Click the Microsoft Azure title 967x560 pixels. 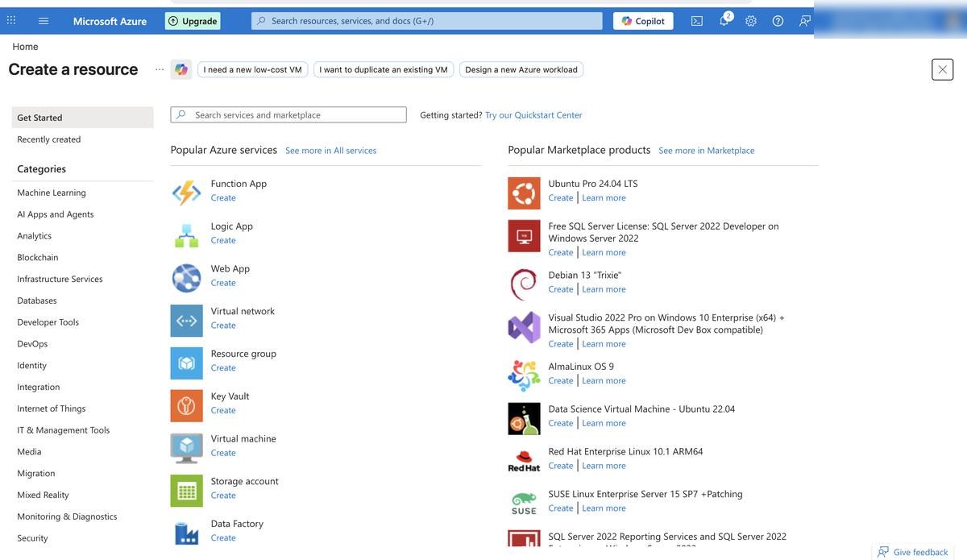[x=110, y=21]
